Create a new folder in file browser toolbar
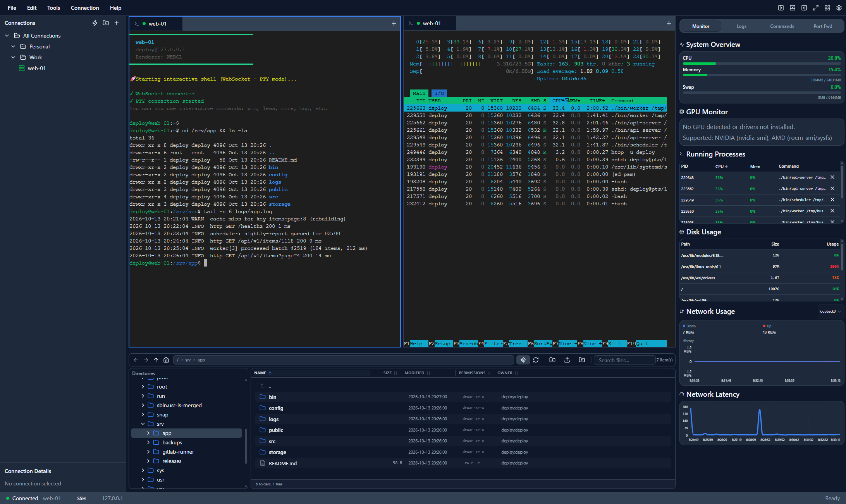The height and width of the screenshot is (504, 846). tap(552, 360)
